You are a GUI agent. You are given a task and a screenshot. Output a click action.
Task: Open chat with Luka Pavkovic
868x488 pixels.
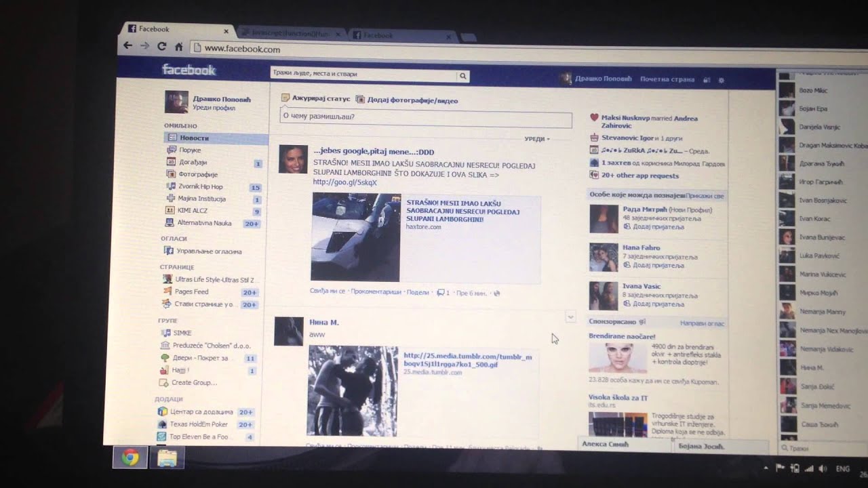[x=819, y=256]
